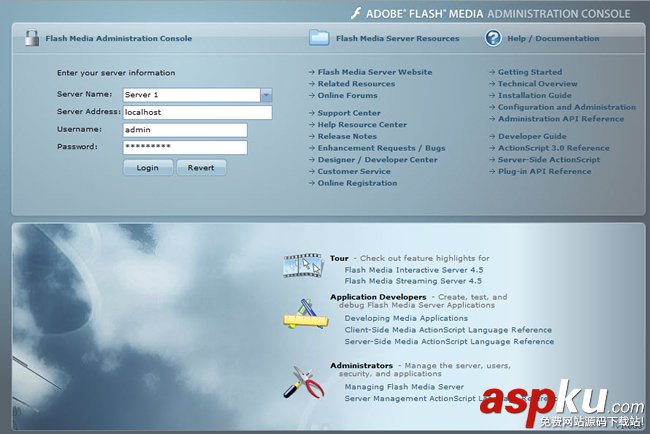Open the Server Name dropdown arrow
650x434 pixels.
point(266,95)
